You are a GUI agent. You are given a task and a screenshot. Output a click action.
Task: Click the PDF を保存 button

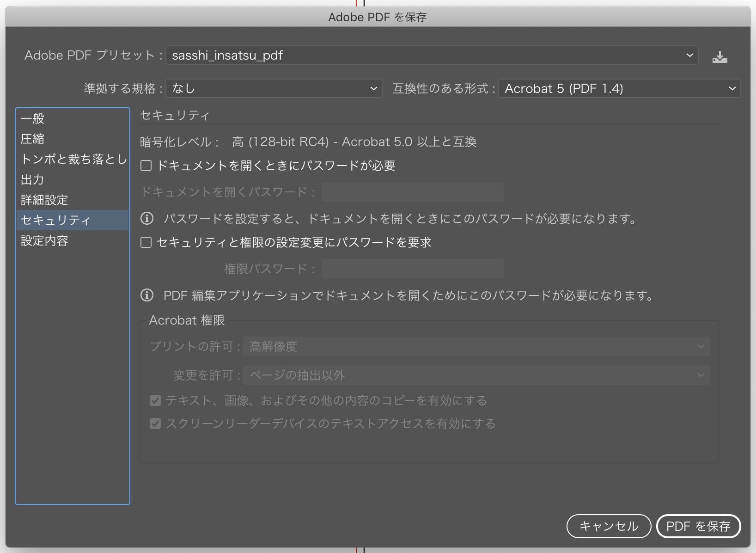pos(698,526)
